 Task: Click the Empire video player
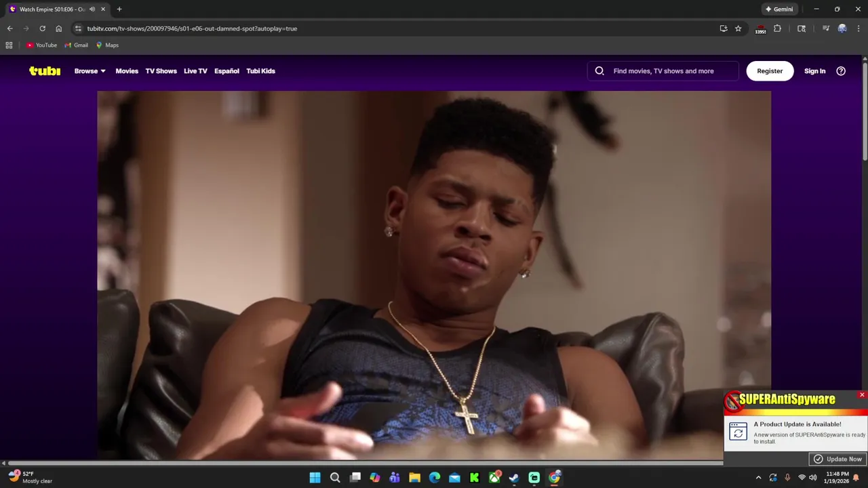pos(434,274)
